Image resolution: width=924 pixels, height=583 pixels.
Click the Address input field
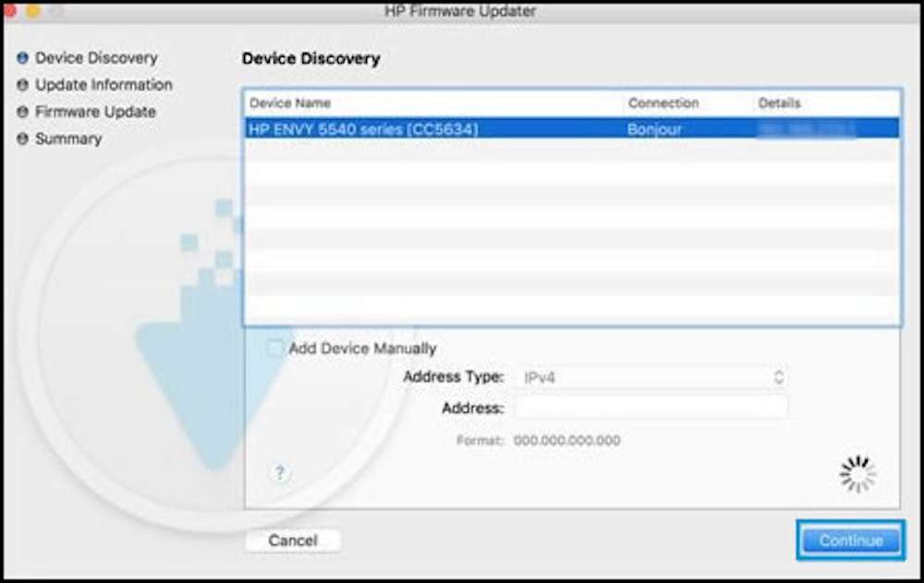click(651, 408)
